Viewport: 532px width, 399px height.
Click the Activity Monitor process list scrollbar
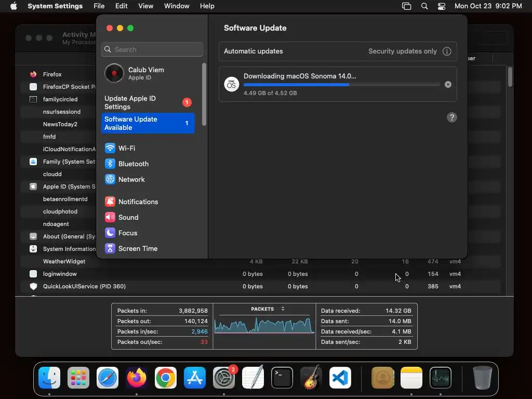510,77
